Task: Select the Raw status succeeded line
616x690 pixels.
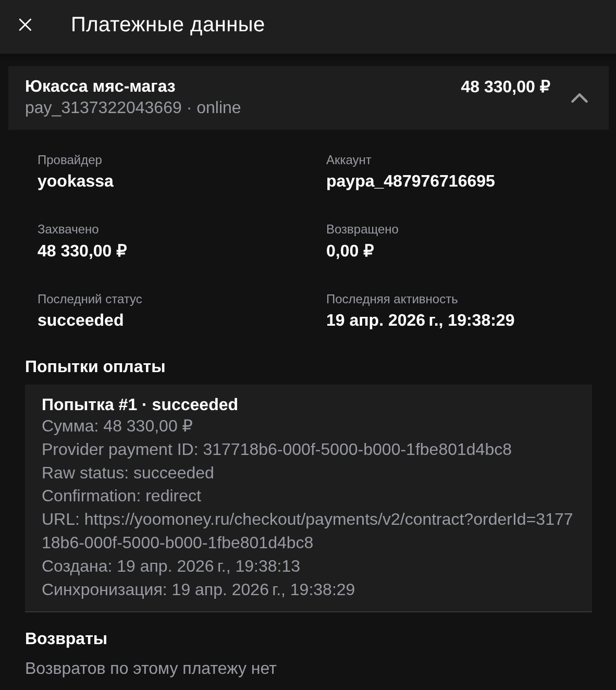Action: (128, 473)
